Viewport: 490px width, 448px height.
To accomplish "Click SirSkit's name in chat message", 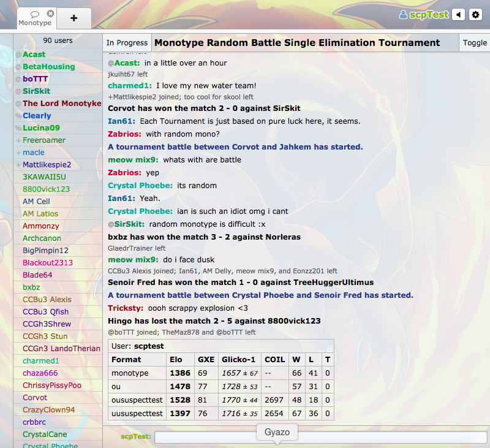I will pos(129,224).
